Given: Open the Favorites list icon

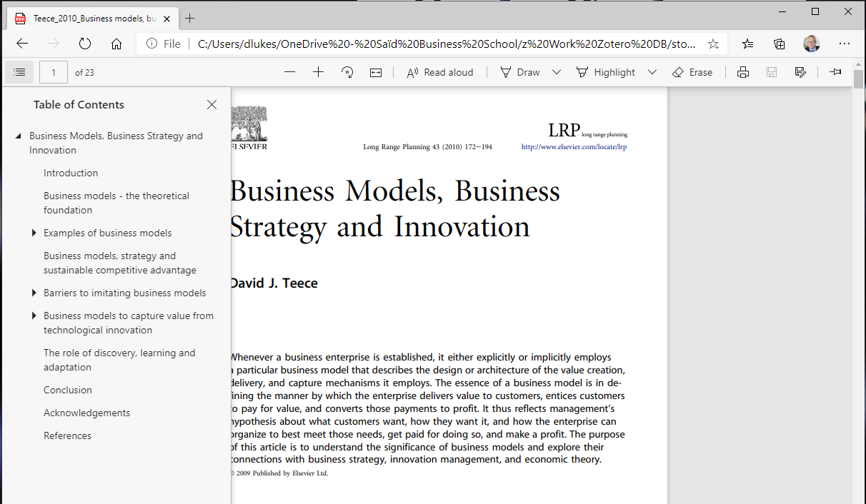Looking at the screenshot, I should pos(748,44).
